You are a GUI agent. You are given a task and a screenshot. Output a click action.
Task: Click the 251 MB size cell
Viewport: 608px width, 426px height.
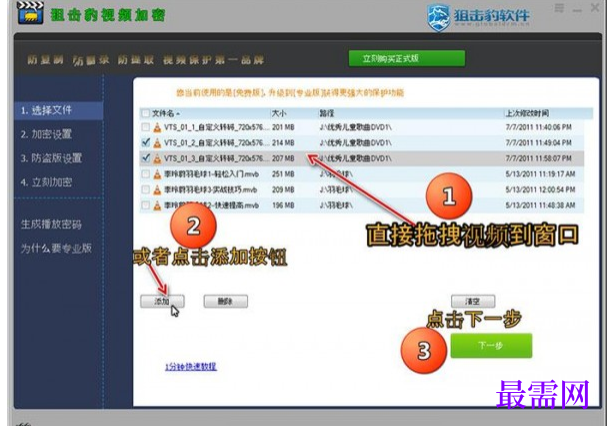283,174
